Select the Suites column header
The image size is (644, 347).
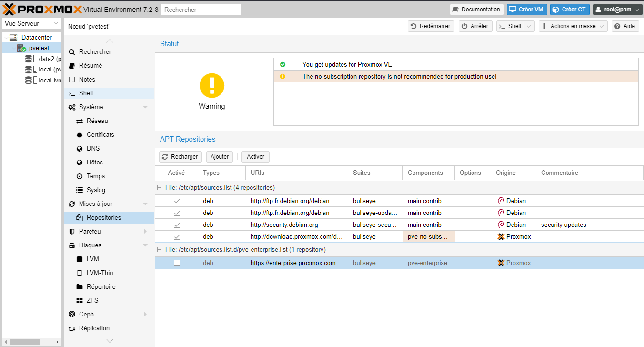[375, 173]
